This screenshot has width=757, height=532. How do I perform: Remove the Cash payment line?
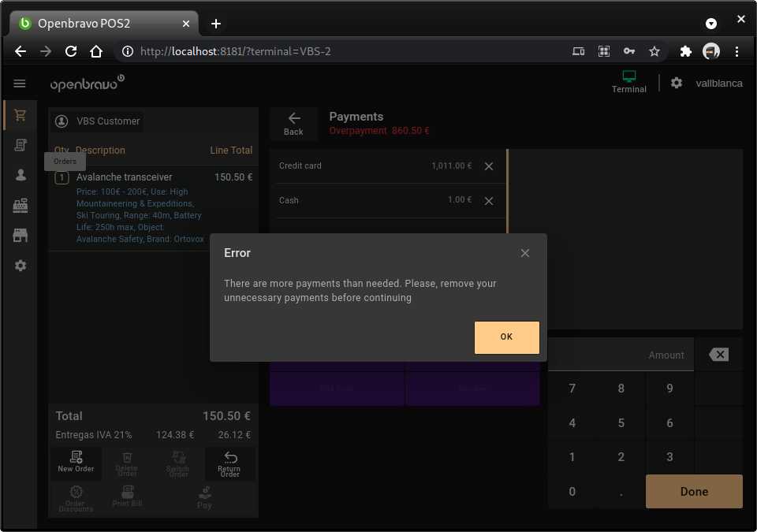489,201
